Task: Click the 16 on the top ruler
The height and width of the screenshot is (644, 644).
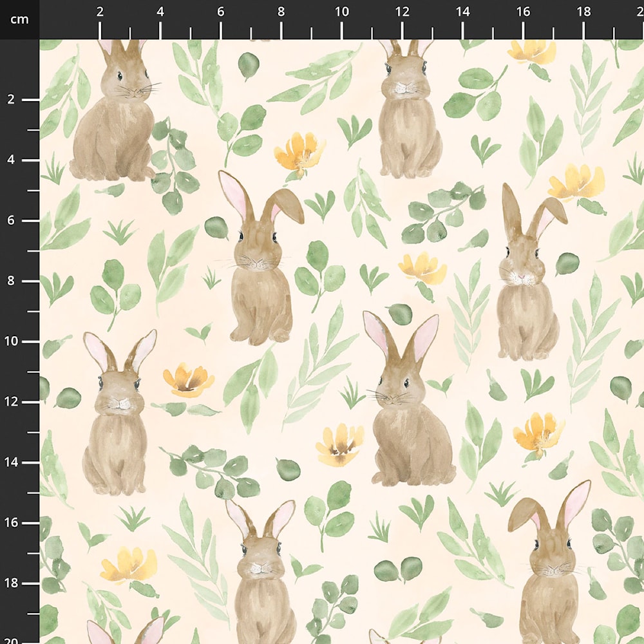Action: [523, 12]
